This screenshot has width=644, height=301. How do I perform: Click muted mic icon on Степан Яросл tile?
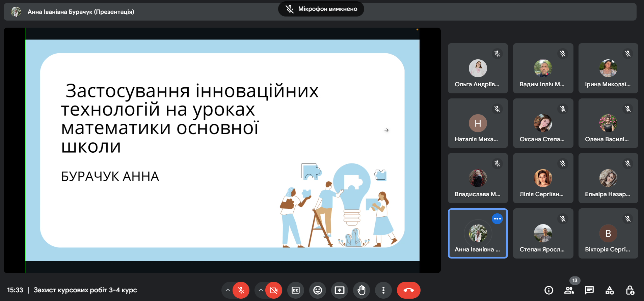(563, 219)
